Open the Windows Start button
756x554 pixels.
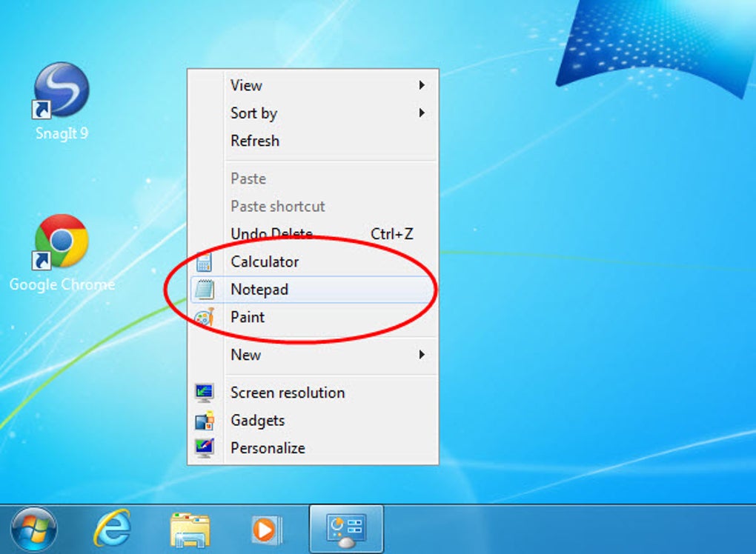34,529
